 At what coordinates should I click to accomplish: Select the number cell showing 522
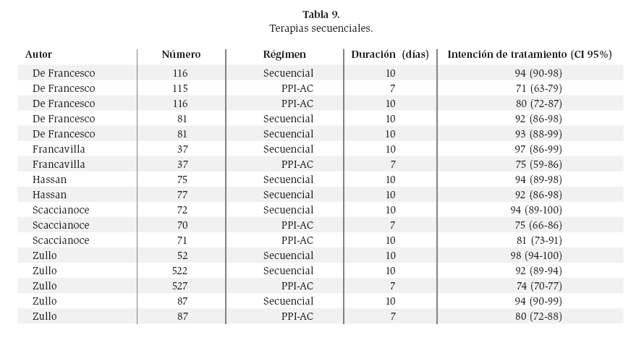pos(181,271)
